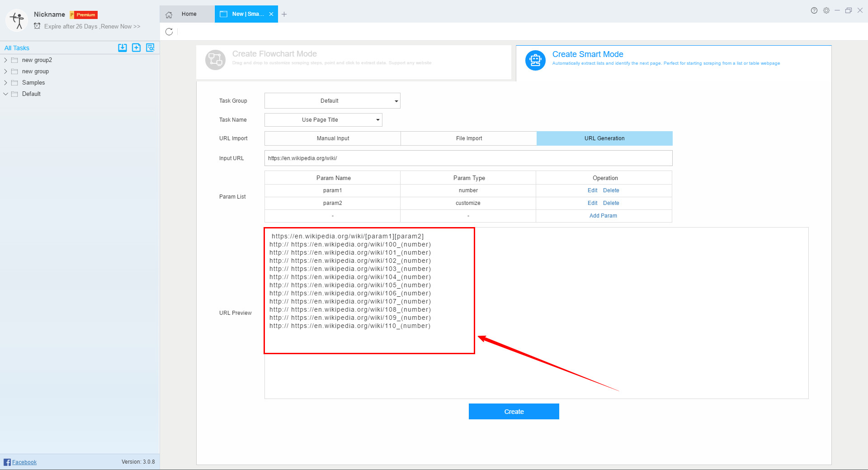The width and height of the screenshot is (868, 470).
Task: Click Renew Now link
Action: point(120,26)
